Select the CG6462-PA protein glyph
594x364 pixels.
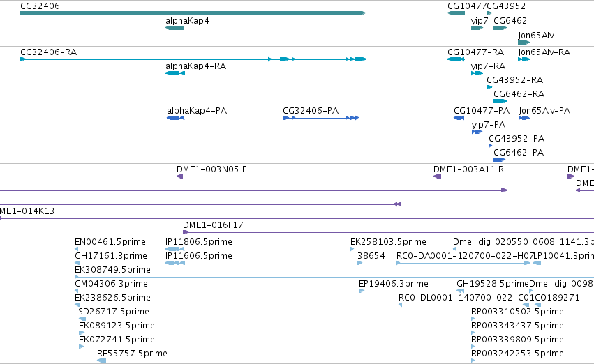click(500, 160)
